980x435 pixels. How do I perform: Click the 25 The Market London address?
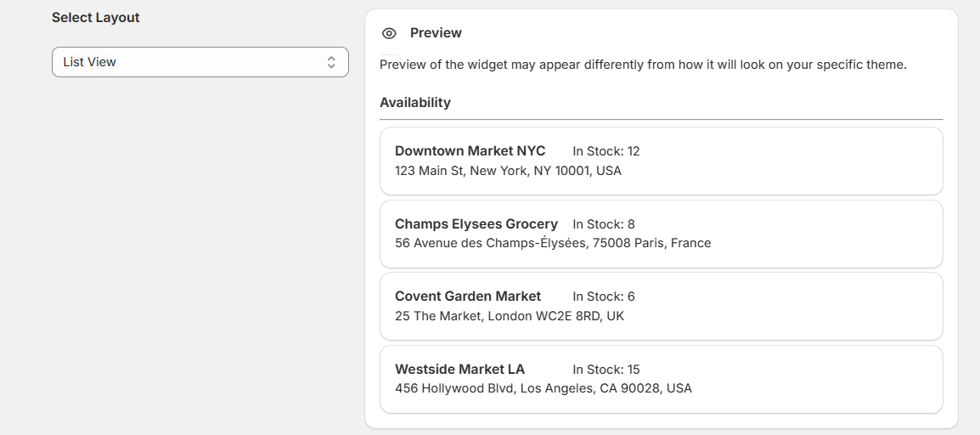(510, 316)
